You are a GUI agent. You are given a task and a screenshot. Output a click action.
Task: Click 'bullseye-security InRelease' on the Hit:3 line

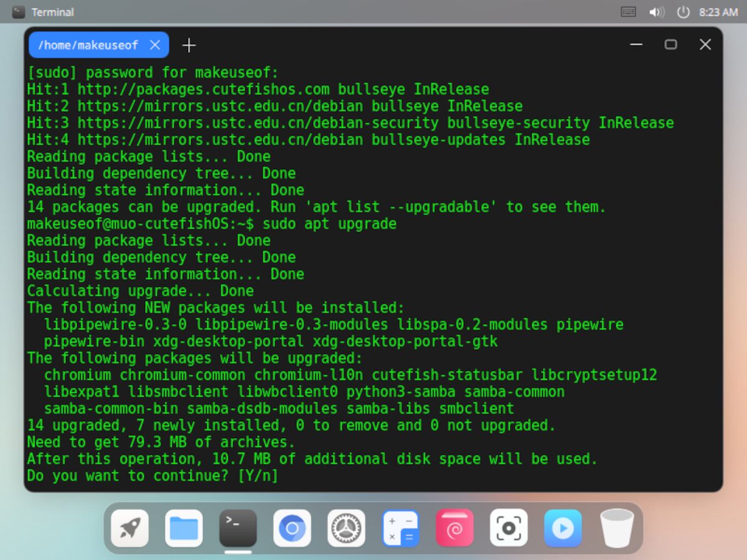tap(560, 123)
